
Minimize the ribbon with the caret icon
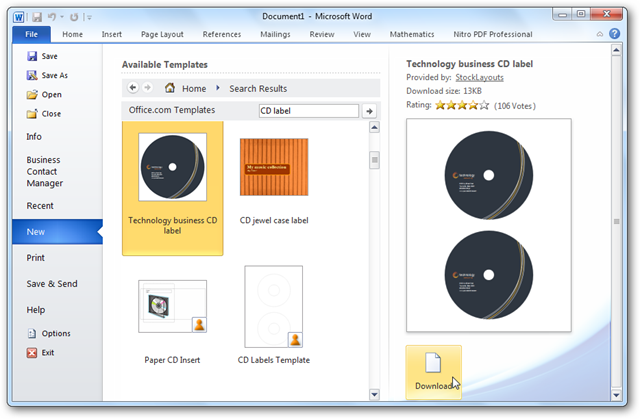coord(600,34)
